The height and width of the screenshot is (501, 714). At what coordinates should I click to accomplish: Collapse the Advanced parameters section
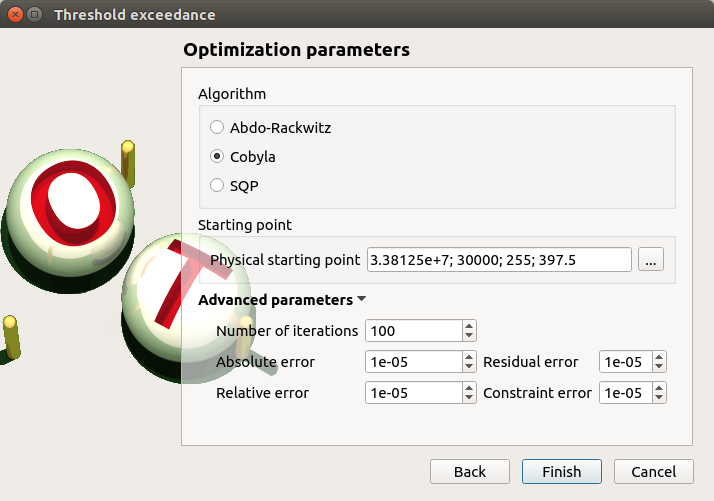[361, 300]
